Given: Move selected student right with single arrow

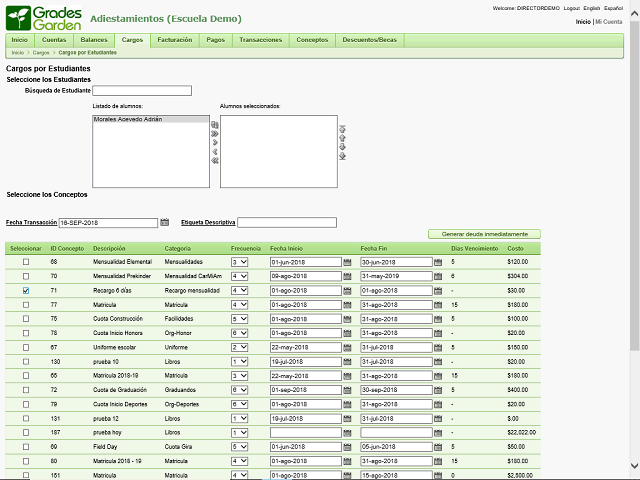Looking at the screenshot, I should coord(215,143).
